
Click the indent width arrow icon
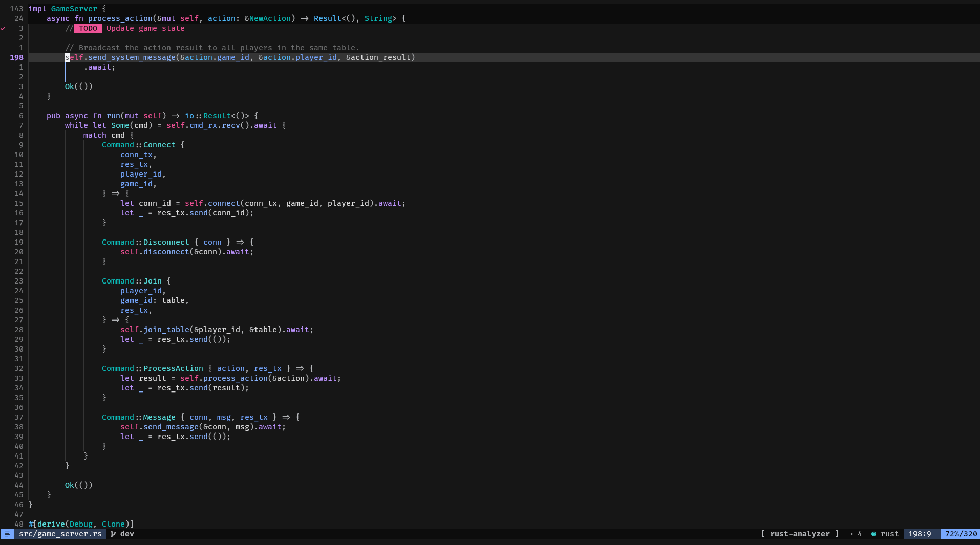click(850, 534)
